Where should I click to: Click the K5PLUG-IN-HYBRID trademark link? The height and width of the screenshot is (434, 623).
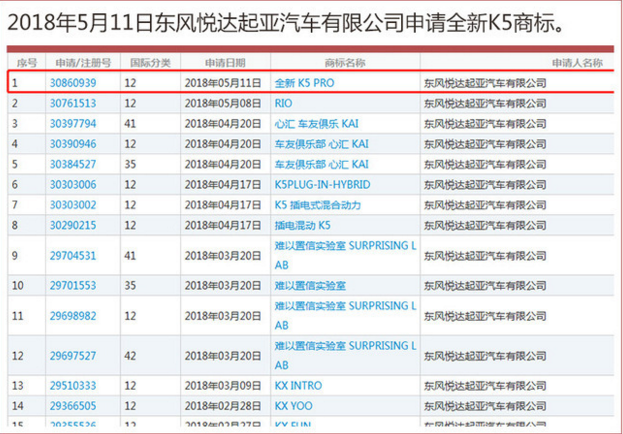[x=322, y=185]
